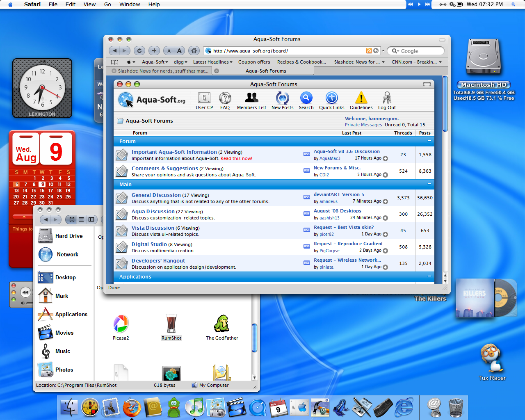This screenshot has width=525, height=420.
Task: Open the Apple bookmarks bar dropdown
Action: coord(131,62)
